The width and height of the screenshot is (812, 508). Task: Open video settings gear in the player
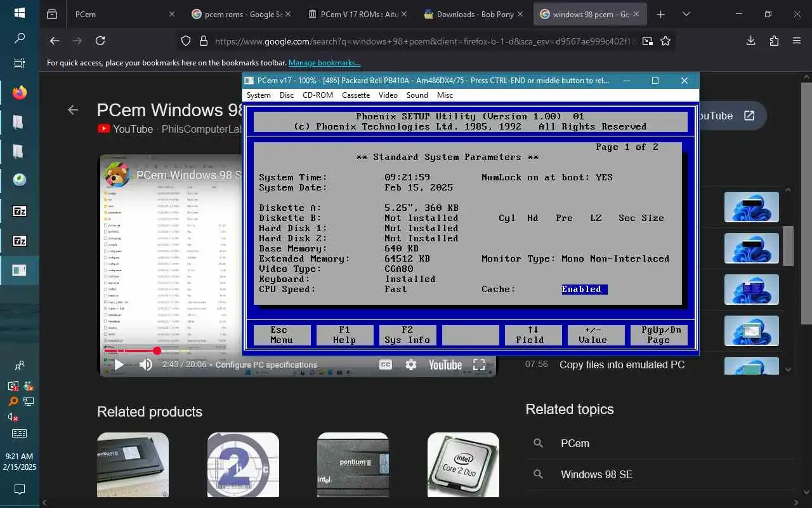[x=411, y=364]
